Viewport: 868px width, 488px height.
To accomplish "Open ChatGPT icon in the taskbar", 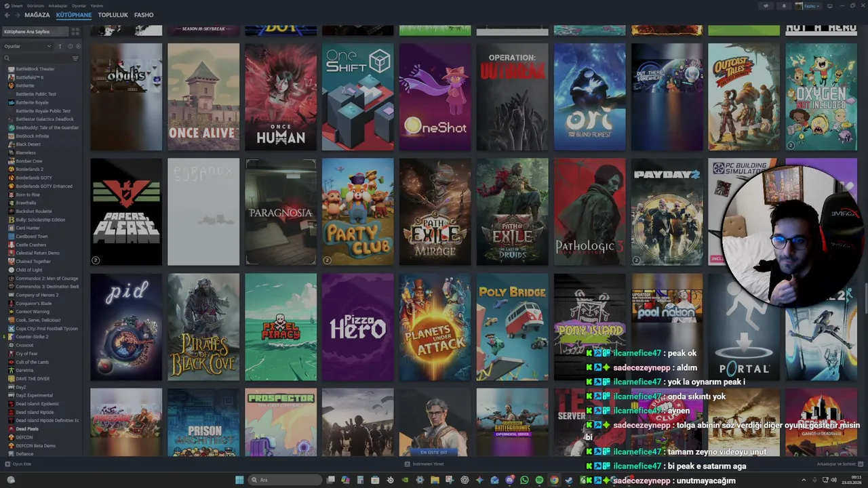I will [465, 480].
